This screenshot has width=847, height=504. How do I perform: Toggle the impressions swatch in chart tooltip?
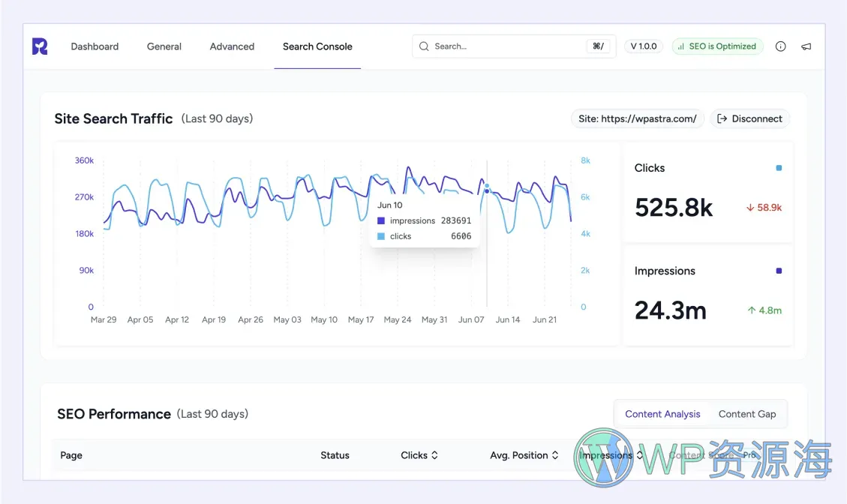coord(381,220)
